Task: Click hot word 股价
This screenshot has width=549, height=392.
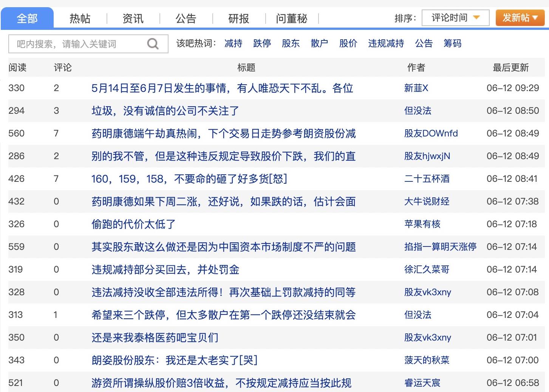Action: (x=348, y=43)
